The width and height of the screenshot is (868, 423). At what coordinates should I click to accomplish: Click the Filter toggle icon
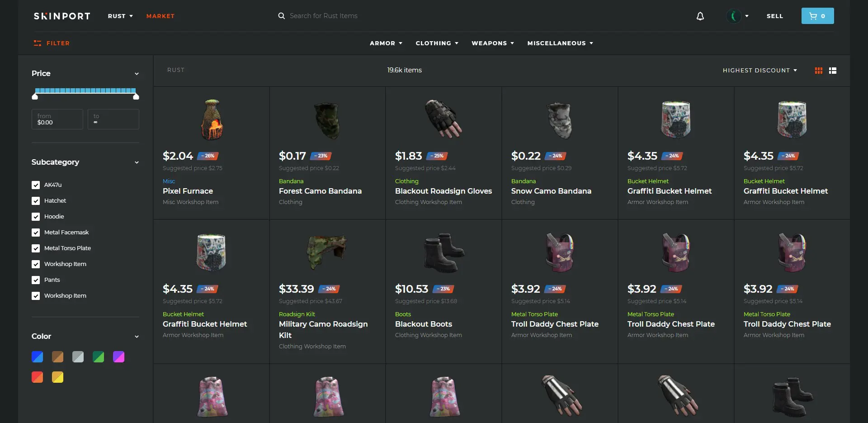tap(38, 43)
